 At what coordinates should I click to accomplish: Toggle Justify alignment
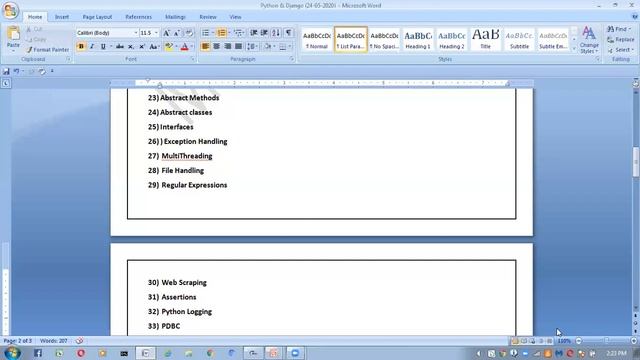click(238, 47)
